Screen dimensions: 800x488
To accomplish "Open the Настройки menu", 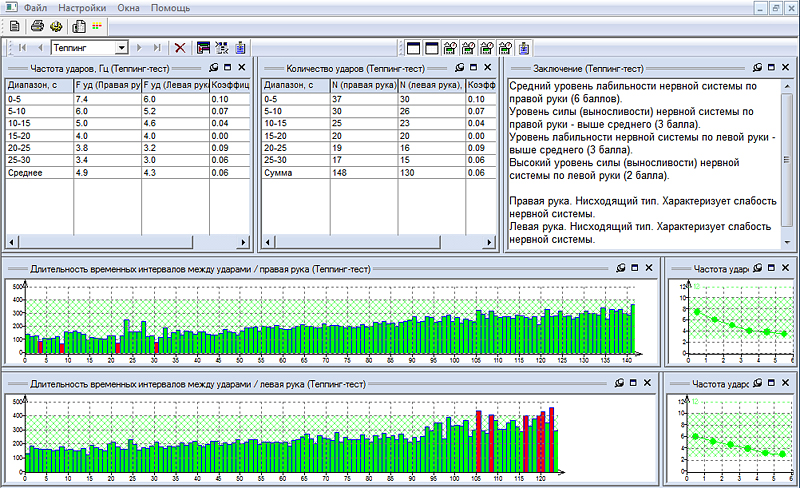I will tap(82, 7).
